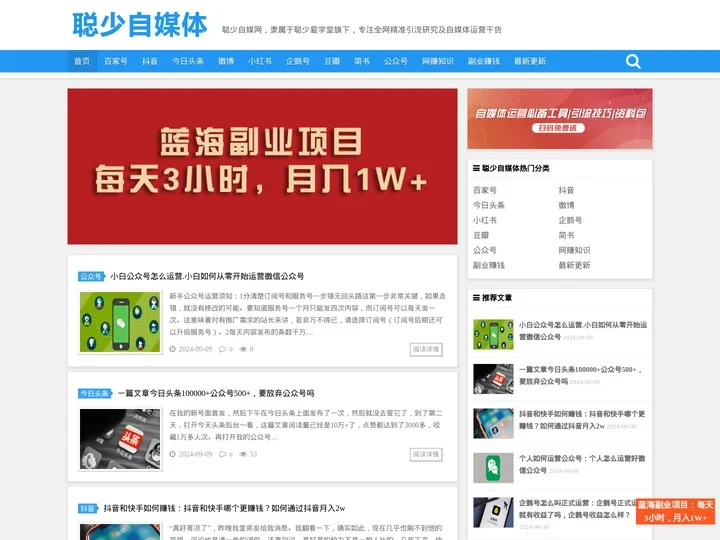
Task: Select 网赚知识 in 热门分类 sidebar
Action: 574,250
